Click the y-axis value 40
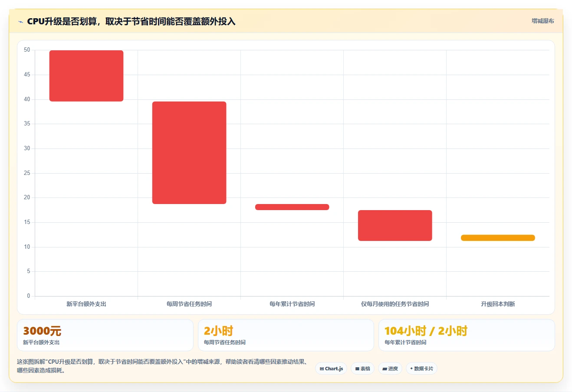 click(27, 99)
